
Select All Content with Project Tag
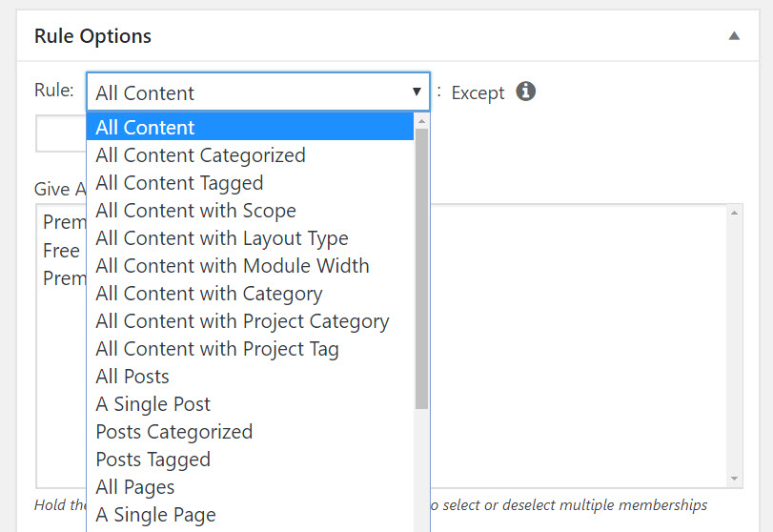pyautogui.click(x=250, y=349)
